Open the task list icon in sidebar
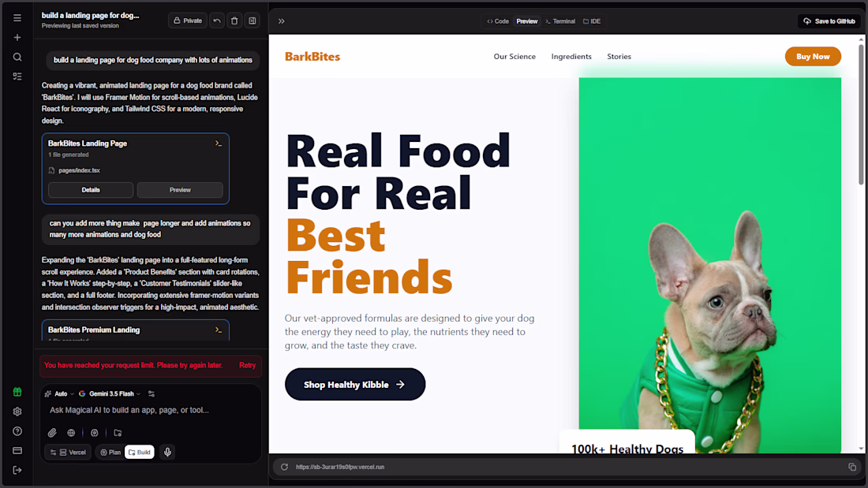Image resolution: width=868 pixels, height=488 pixels. 17,76
